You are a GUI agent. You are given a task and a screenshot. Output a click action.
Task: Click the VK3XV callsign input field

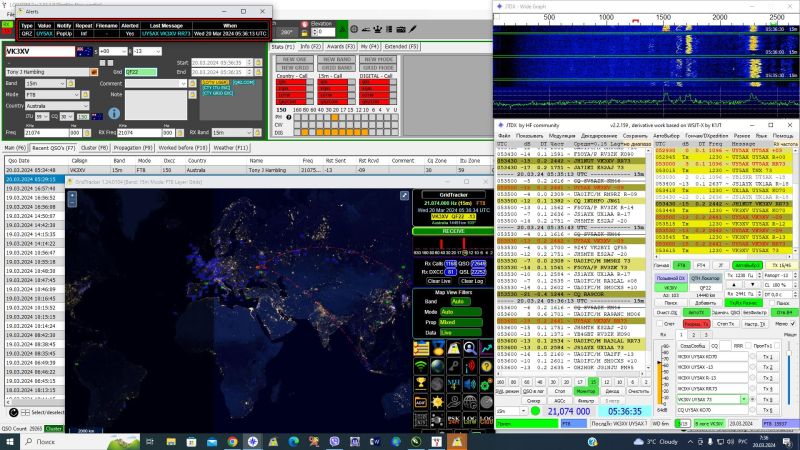pos(40,52)
